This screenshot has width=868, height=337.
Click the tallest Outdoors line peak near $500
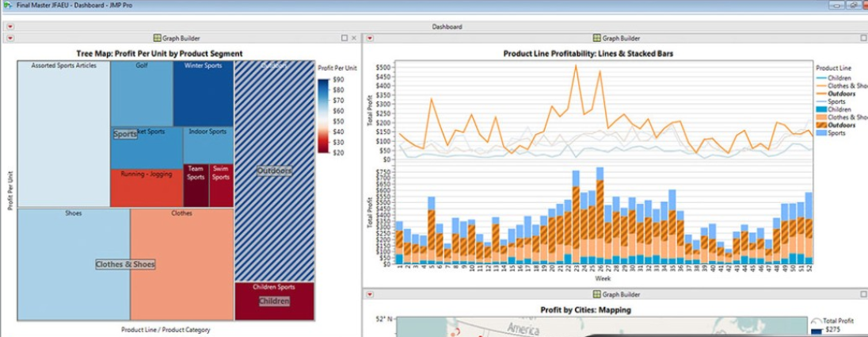click(576, 65)
